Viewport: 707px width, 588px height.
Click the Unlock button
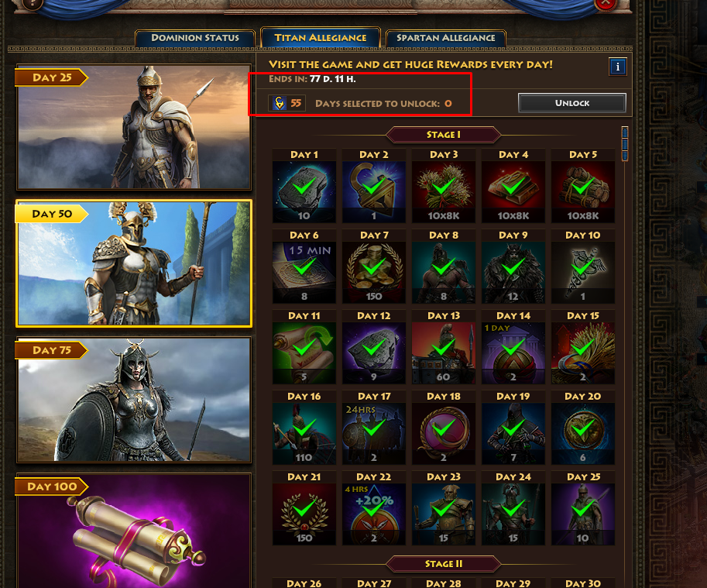pyautogui.click(x=571, y=103)
